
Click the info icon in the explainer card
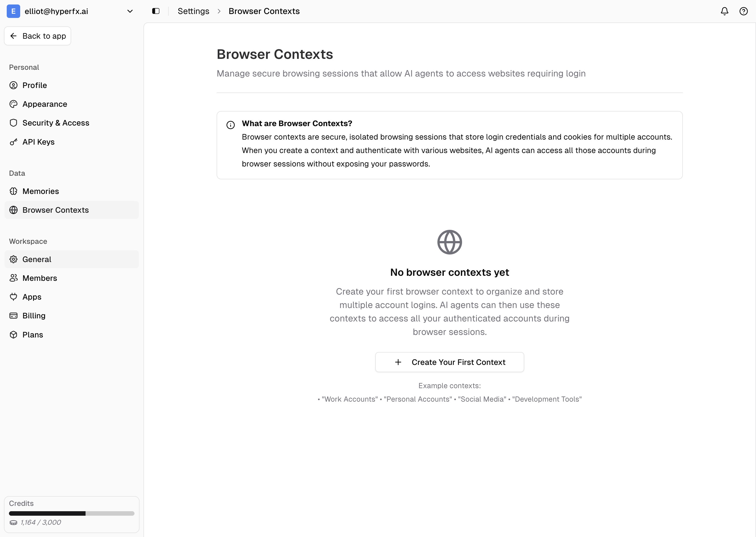pyautogui.click(x=230, y=125)
